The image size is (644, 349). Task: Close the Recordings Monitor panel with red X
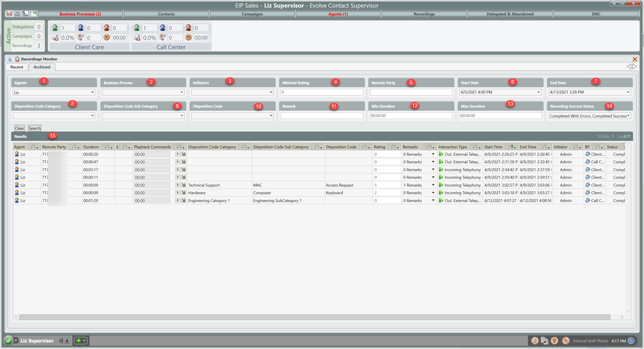tap(635, 59)
